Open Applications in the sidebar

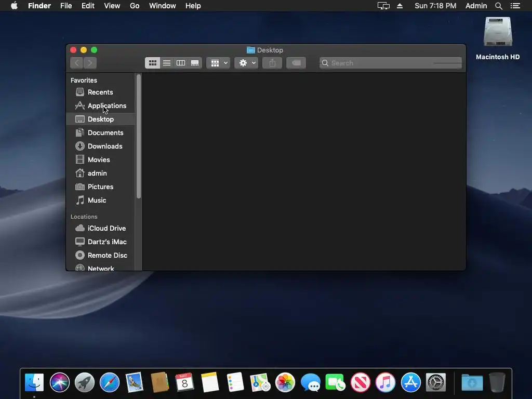[100, 105]
